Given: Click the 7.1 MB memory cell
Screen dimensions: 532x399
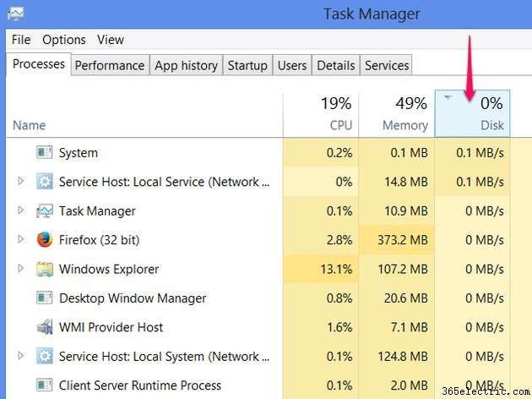Looking at the screenshot, I should pyautogui.click(x=397, y=327).
